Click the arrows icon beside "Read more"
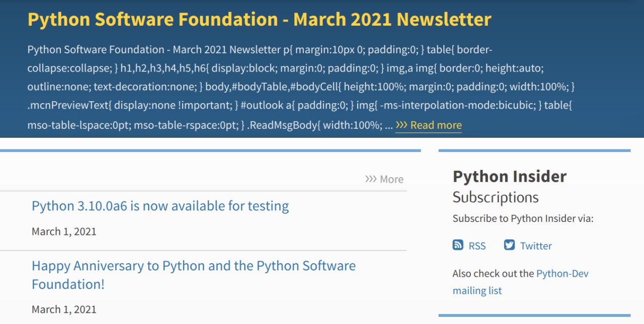 pos(401,125)
